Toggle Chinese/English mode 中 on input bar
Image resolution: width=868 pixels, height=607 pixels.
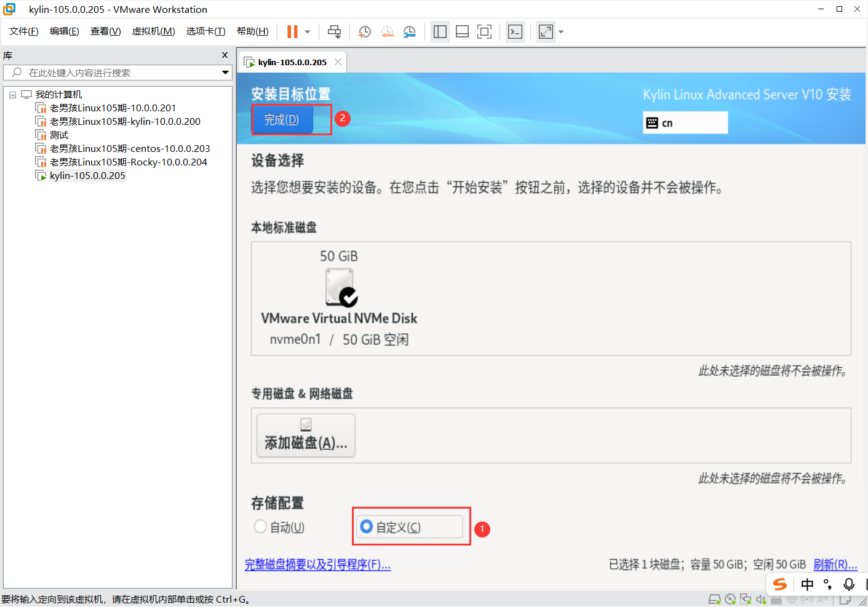tap(807, 584)
